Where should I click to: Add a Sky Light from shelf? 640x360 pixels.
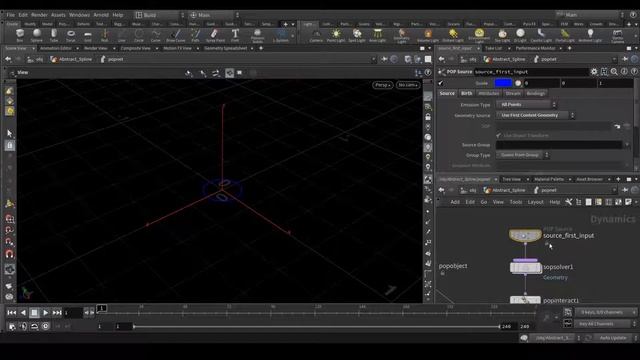click(502, 35)
